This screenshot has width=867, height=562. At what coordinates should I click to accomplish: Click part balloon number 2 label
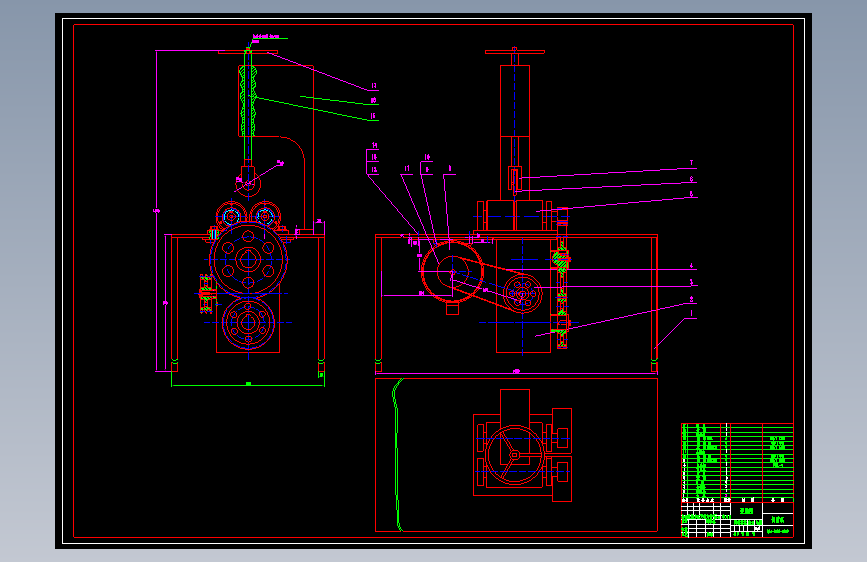coord(691,299)
